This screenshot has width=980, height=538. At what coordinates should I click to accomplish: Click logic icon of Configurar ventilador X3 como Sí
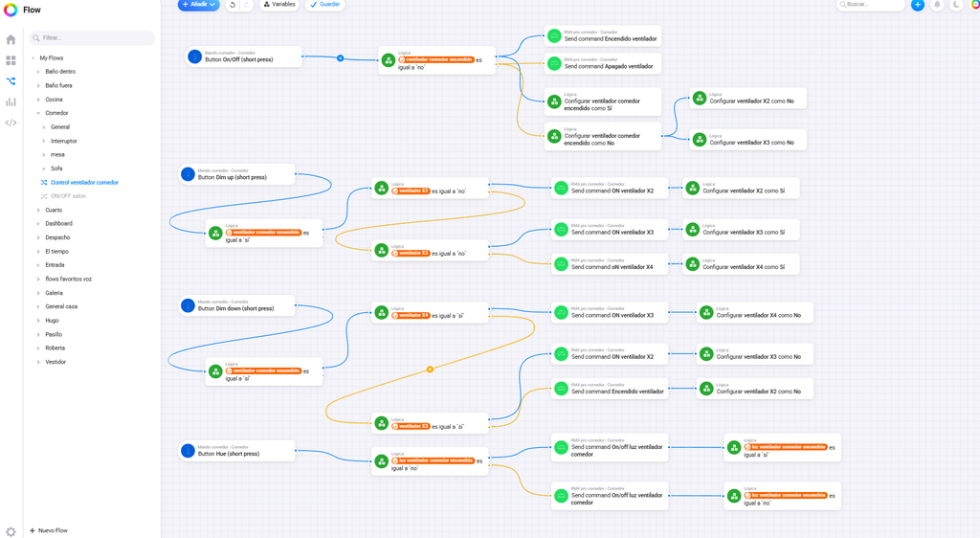693,230
